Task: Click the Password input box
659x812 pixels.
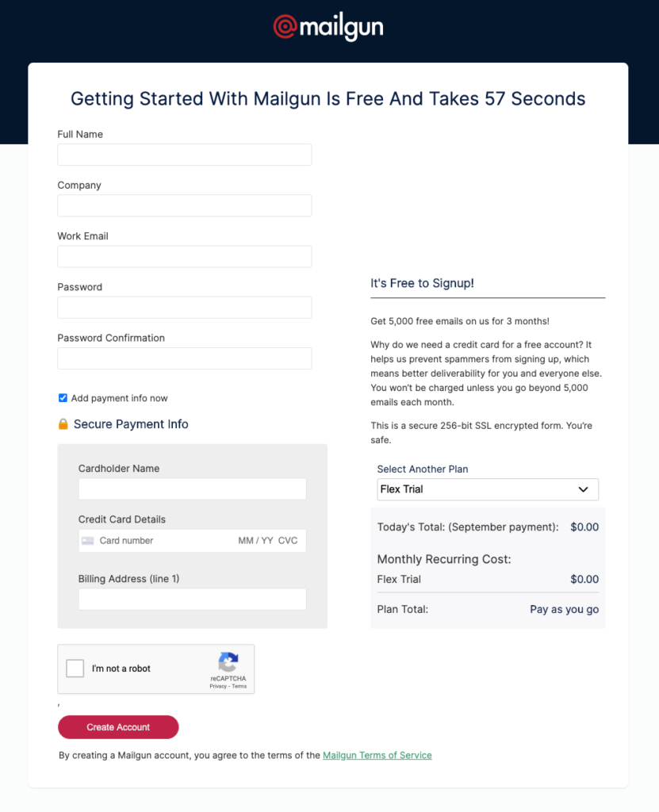Action: point(185,308)
